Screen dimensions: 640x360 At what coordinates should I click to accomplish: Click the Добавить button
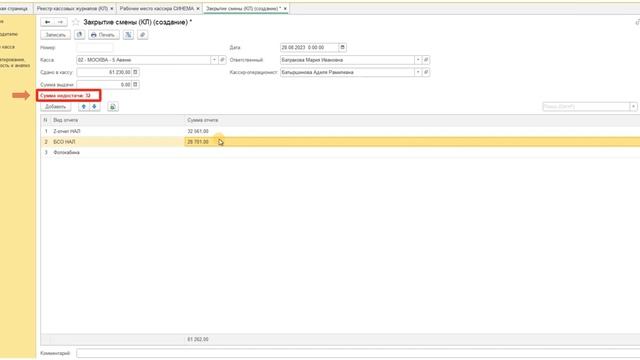(56, 107)
